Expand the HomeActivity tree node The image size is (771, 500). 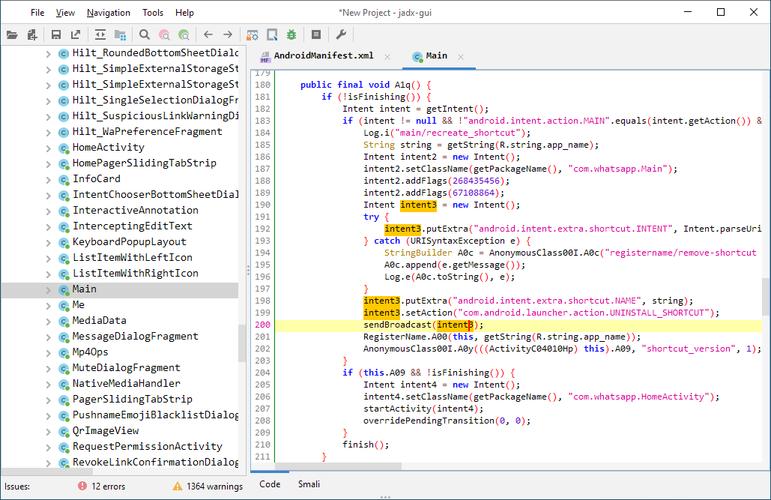[49, 147]
